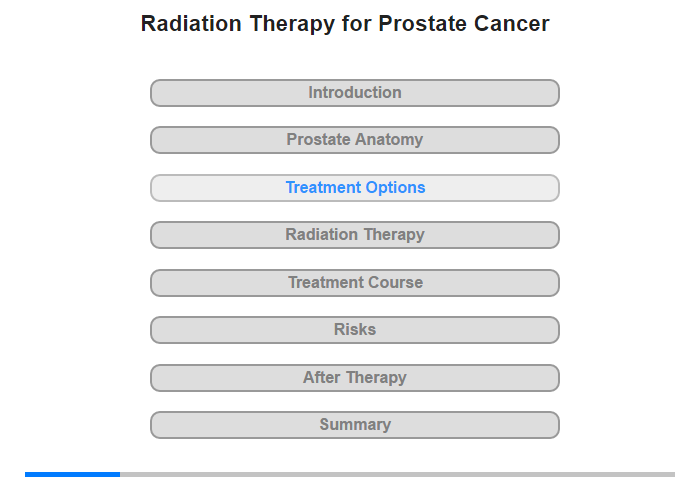Jump to the Treatment Course section

coord(355,283)
